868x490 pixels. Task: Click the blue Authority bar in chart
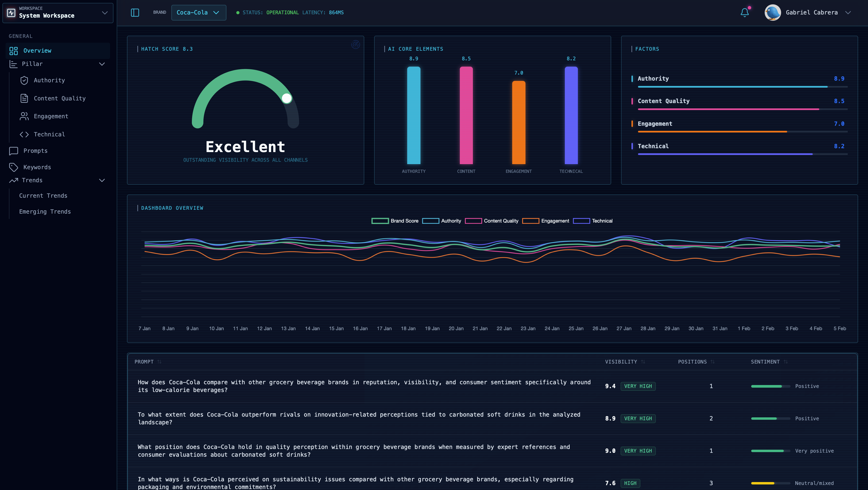tap(414, 116)
